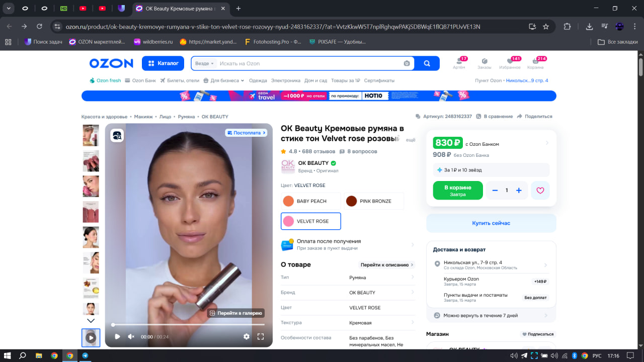Image resolution: width=644 pixels, height=362 pixels.
Task: Open the Каталог button
Action: (163, 63)
